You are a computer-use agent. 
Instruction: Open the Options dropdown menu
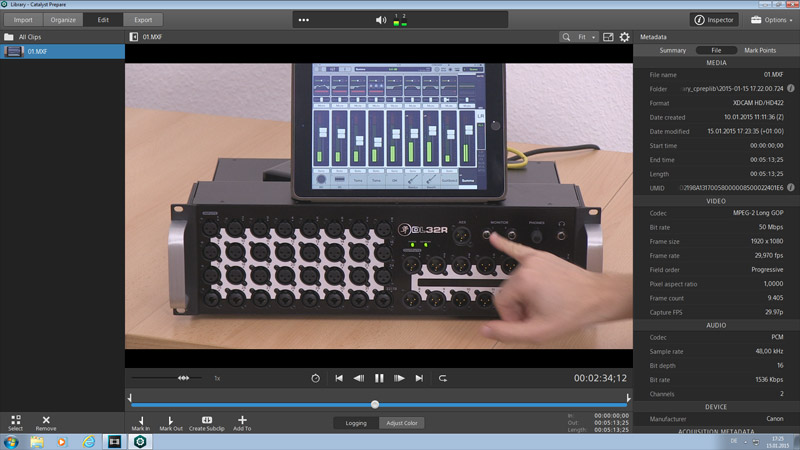pos(768,20)
